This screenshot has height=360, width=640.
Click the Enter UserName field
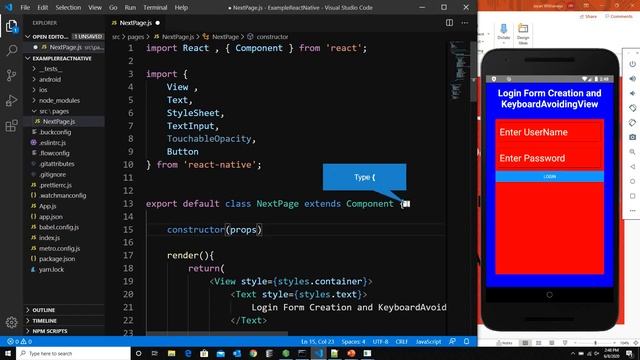click(x=549, y=132)
